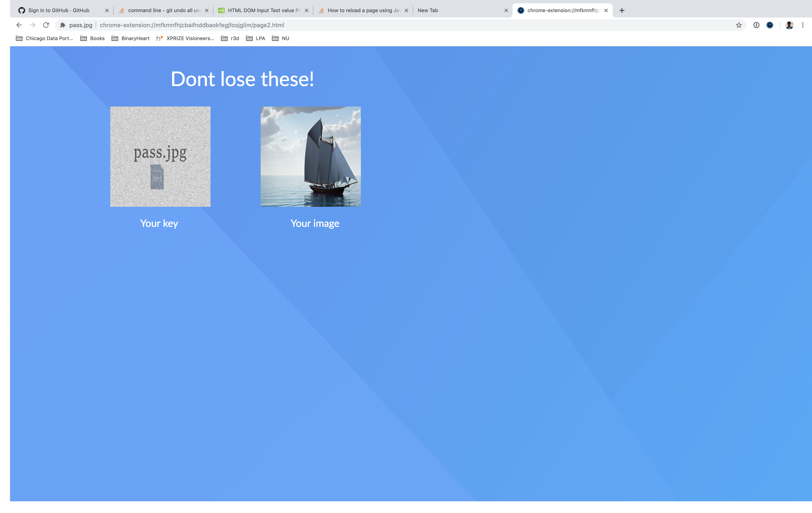
Task: Reload the current page
Action: [x=46, y=25]
